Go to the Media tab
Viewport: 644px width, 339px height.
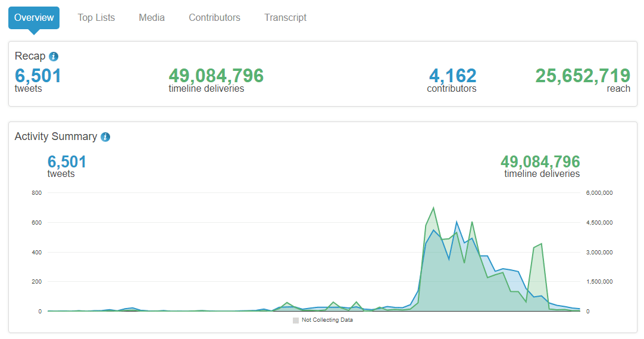click(152, 18)
